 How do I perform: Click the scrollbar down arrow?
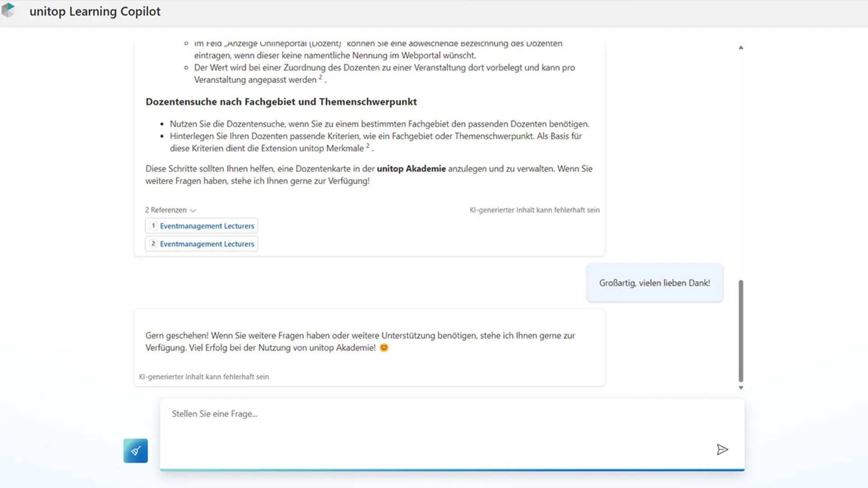(x=741, y=388)
